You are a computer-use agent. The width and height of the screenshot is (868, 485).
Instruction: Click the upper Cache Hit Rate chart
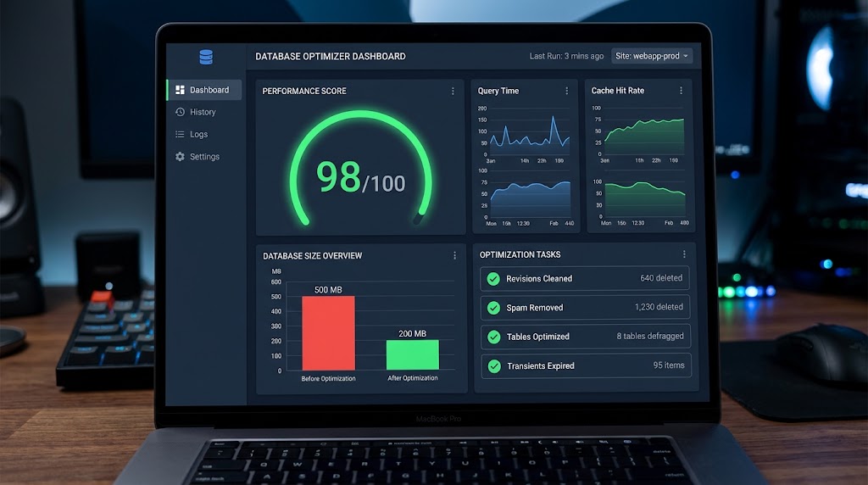pos(644,133)
